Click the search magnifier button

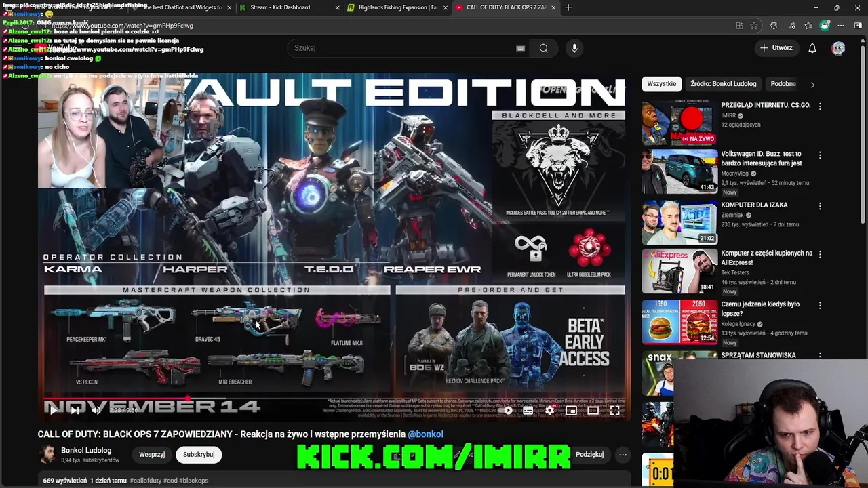(543, 48)
